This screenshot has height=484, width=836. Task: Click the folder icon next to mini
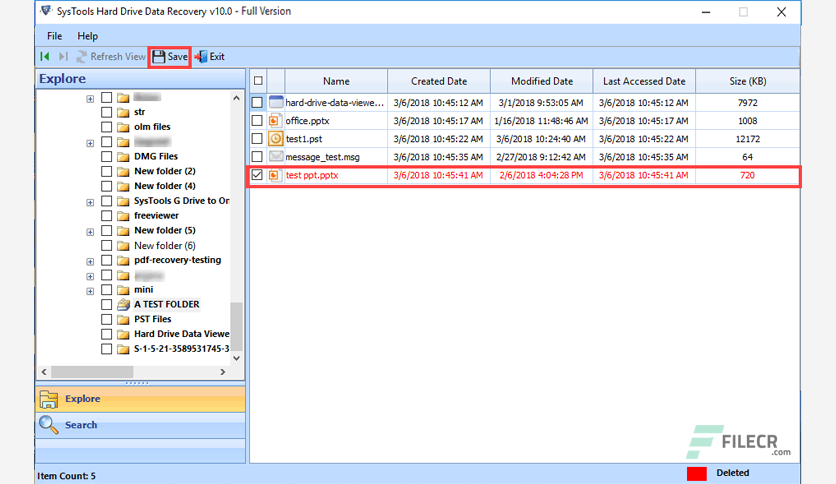click(x=123, y=290)
